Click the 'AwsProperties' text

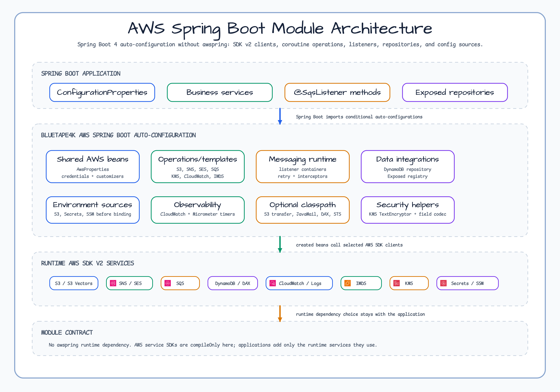pyautogui.click(x=93, y=169)
